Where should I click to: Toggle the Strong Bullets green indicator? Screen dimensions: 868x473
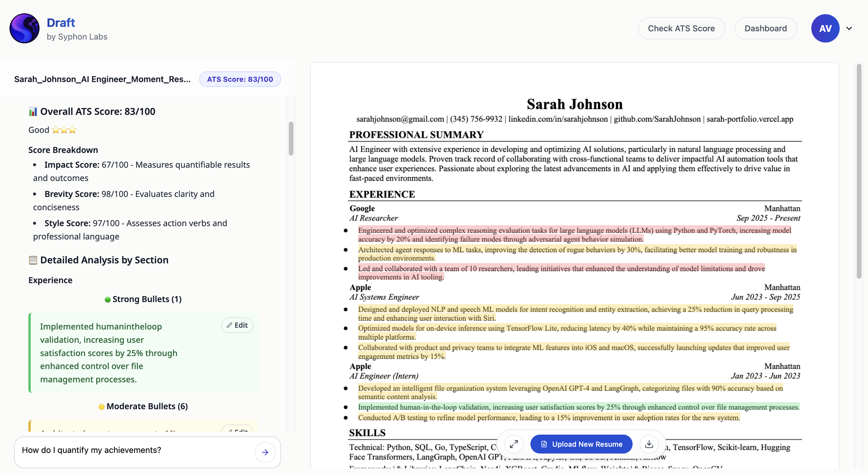point(107,299)
